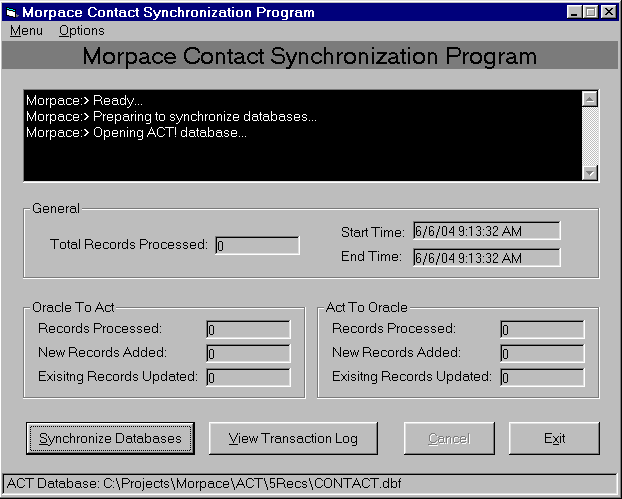Screen dimensions: 622x499
Task: Click the 'Act To Oracle' group label
Action: point(367,307)
